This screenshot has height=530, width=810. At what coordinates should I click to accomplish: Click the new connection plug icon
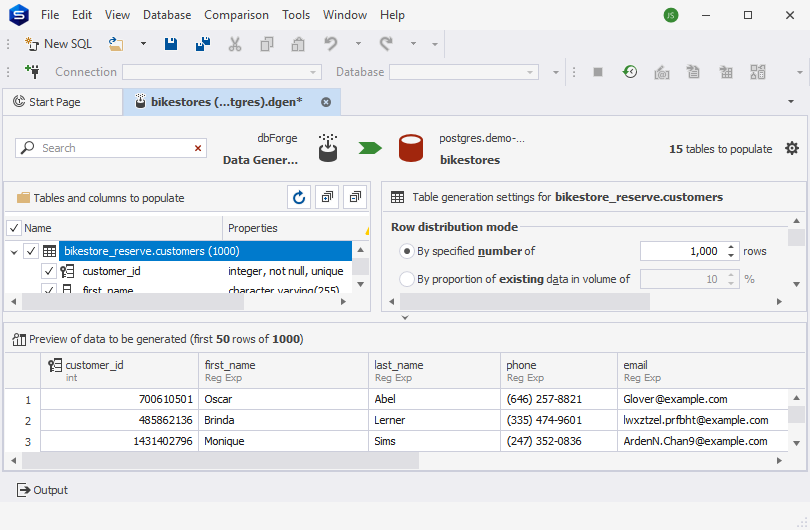31,72
